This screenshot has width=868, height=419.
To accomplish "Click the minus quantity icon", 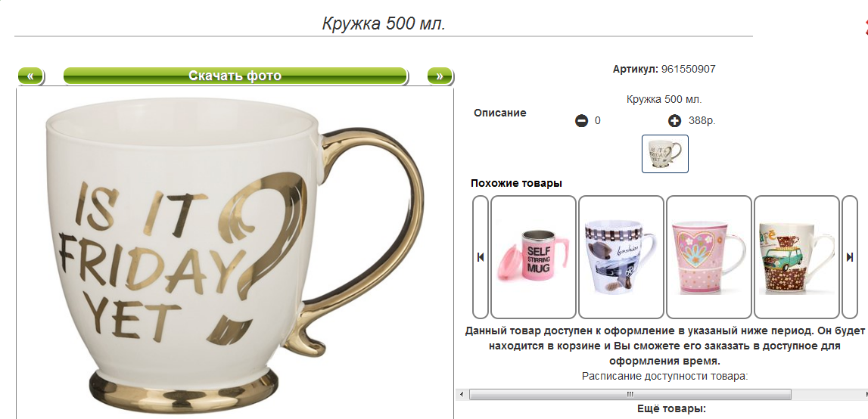I will (581, 121).
